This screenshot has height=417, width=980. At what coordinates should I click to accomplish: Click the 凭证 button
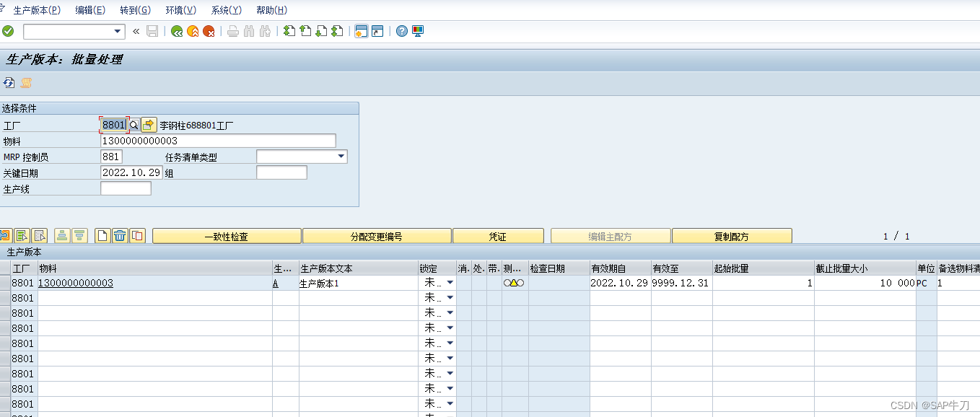(x=498, y=236)
